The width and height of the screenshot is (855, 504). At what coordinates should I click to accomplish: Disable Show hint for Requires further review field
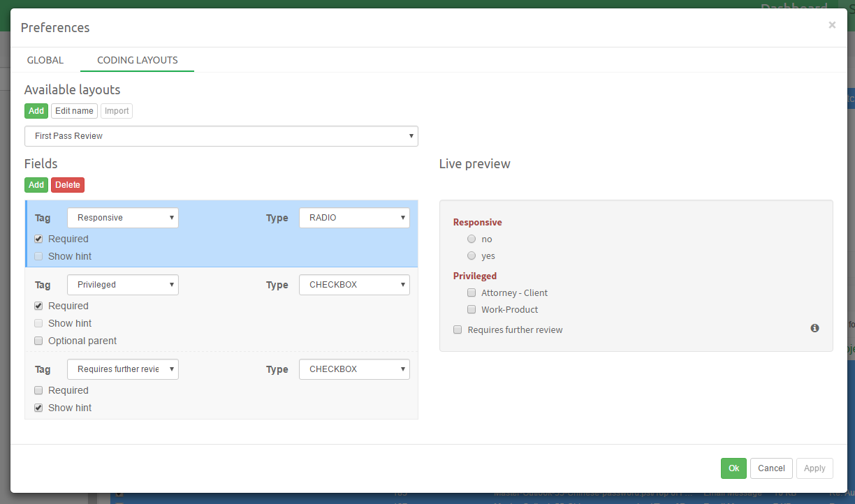coord(38,408)
